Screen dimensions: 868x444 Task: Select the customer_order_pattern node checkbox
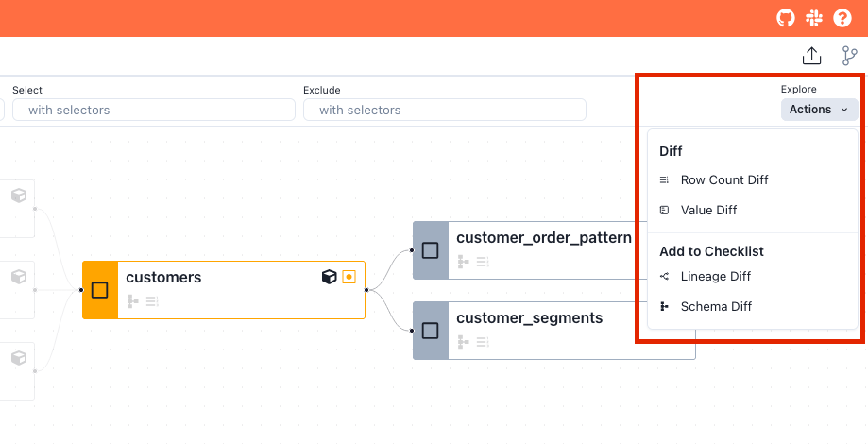point(431,250)
